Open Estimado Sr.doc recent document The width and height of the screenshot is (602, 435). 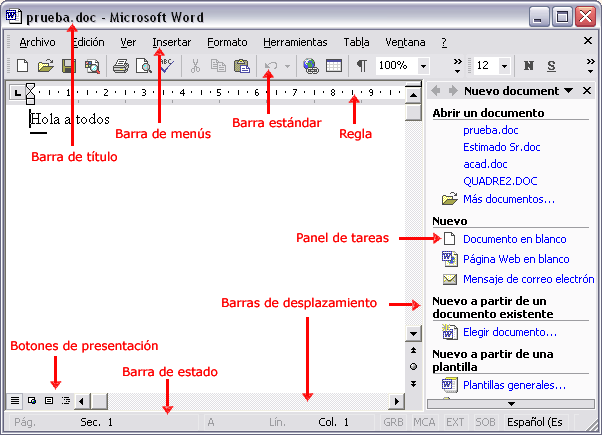(x=502, y=147)
